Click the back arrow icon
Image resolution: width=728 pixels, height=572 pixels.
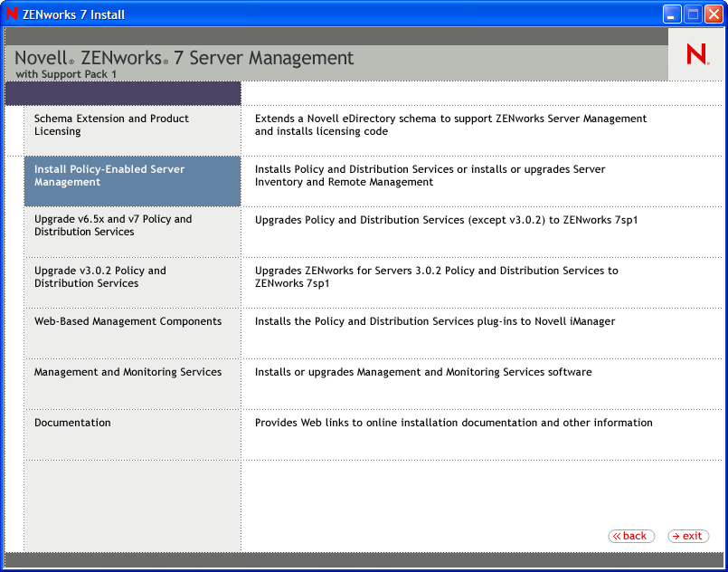pyautogui.click(x=616, y=536)
